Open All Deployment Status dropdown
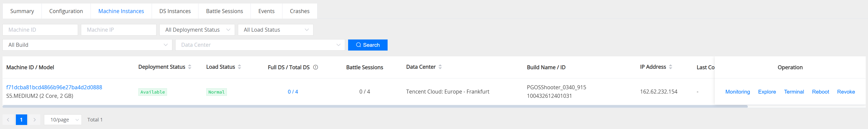 coord(197,30)
